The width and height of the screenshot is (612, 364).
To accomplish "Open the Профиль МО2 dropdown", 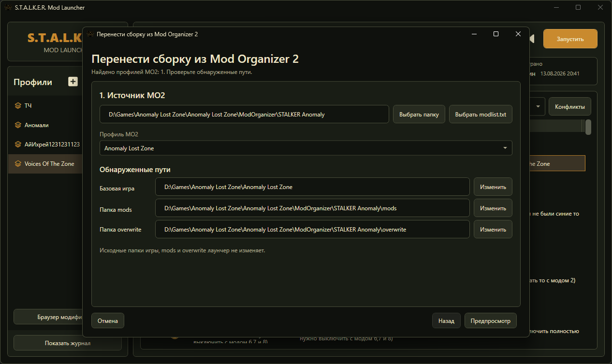I will [x=306, y=148].
